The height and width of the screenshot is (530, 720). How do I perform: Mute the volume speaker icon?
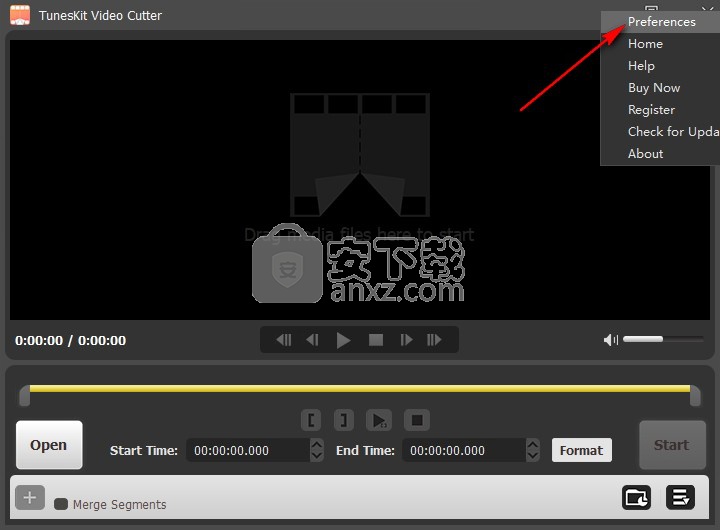(611, 340)
